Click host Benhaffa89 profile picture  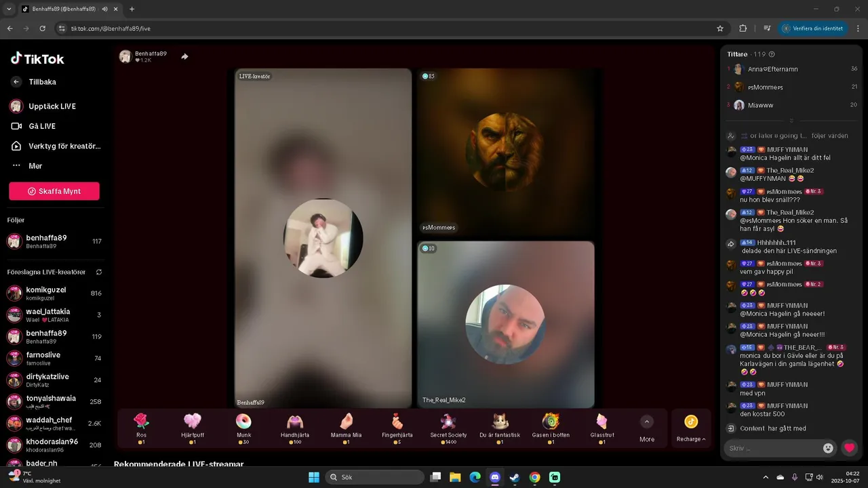(x=323, y=238)
